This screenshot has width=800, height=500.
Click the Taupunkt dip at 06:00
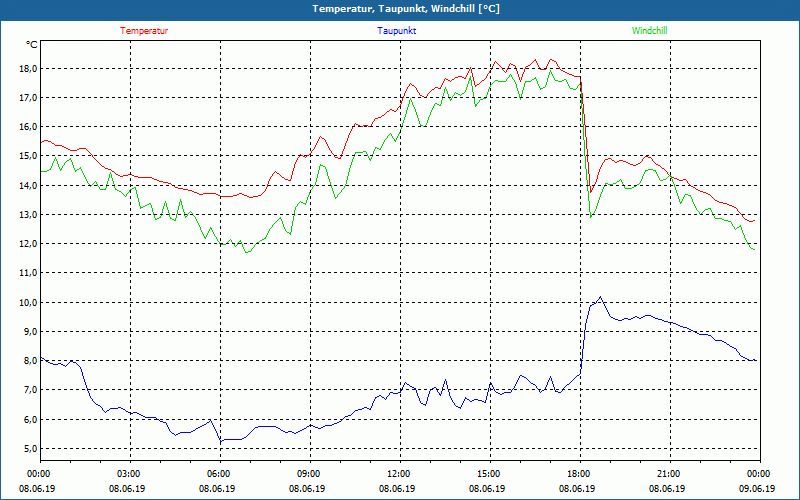220,441
